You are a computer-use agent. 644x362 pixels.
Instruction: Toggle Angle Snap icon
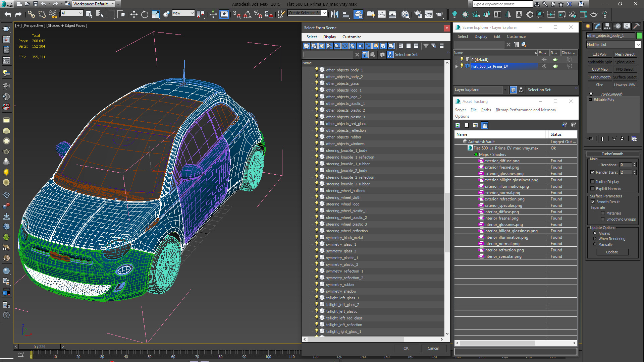pos(248,14)
